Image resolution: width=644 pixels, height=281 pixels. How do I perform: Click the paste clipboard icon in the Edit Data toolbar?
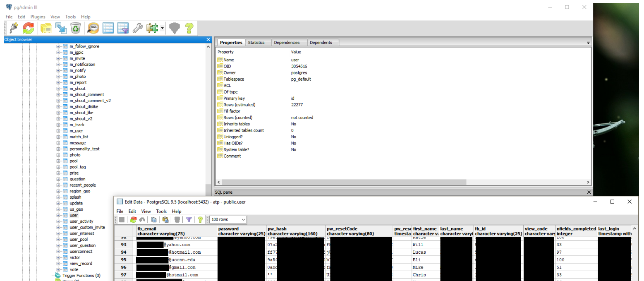165,220
